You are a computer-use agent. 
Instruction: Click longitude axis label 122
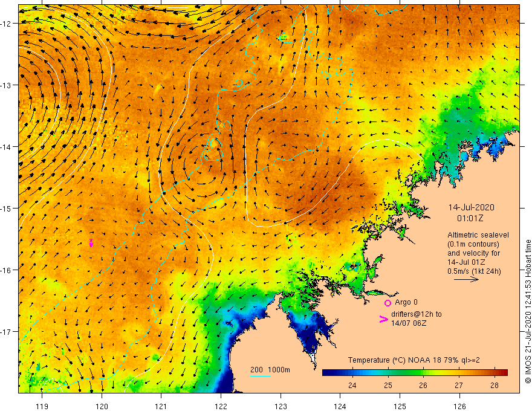pos(221,406)
